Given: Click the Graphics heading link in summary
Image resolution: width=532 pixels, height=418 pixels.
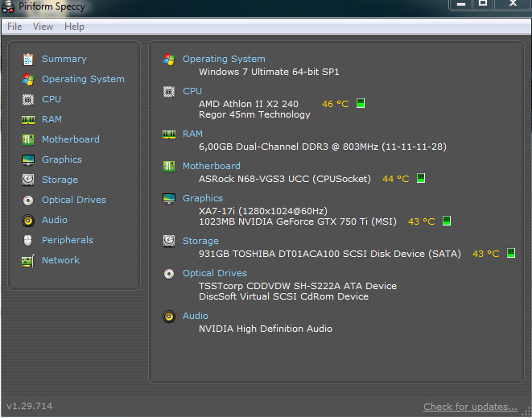Looking at the screenshot, I should point(203,198).
